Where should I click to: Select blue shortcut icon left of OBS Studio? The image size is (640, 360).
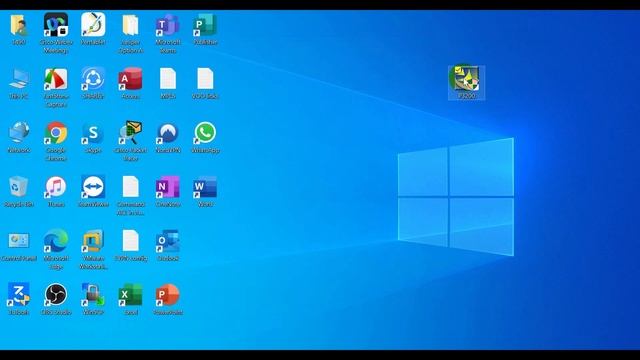[x=19, y=295]
